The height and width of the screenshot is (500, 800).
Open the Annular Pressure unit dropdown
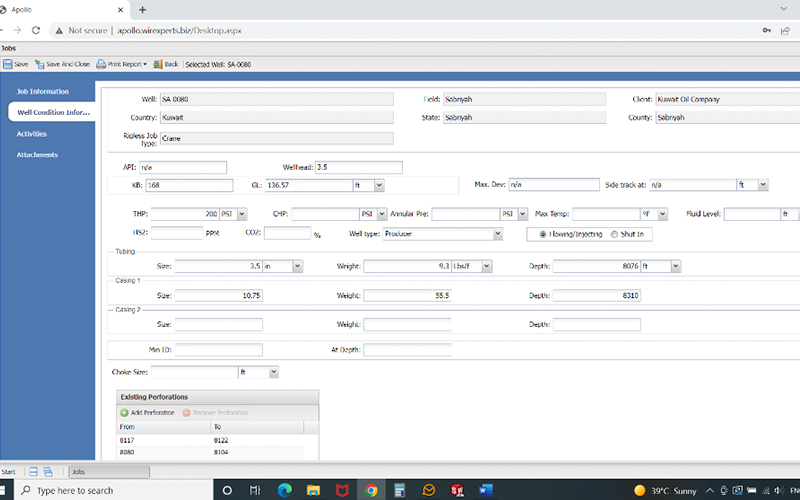point(522,214)
